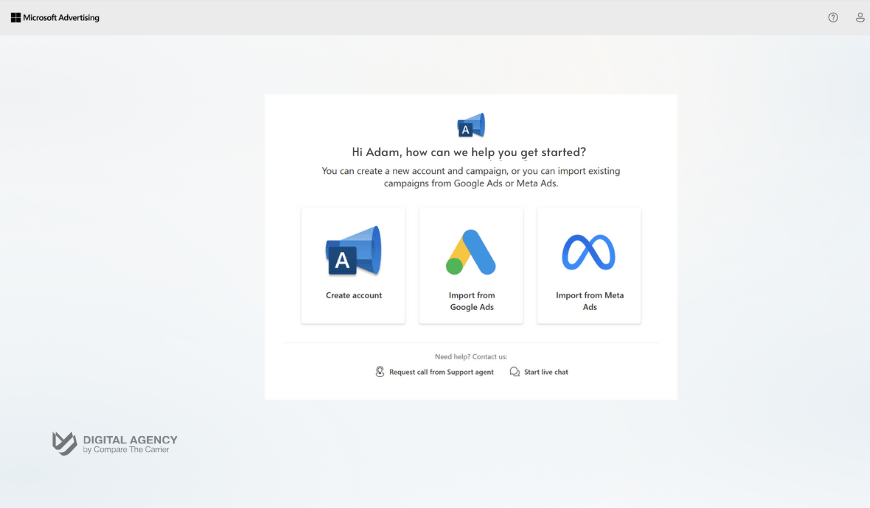Click the support agent headset icon
The width and height of the screenshot is (870, 508).
point(380,372)
